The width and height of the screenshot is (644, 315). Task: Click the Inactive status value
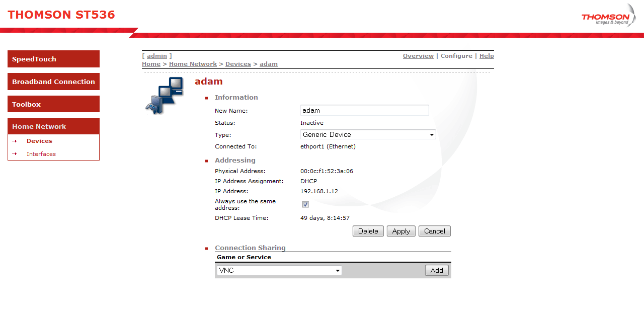tap(312, 123)
